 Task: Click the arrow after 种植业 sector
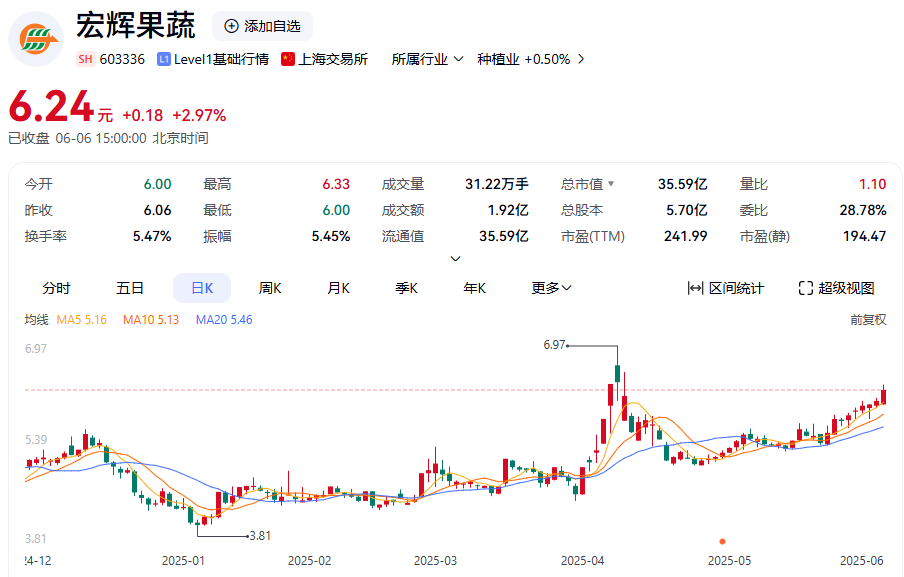(579, 60)
